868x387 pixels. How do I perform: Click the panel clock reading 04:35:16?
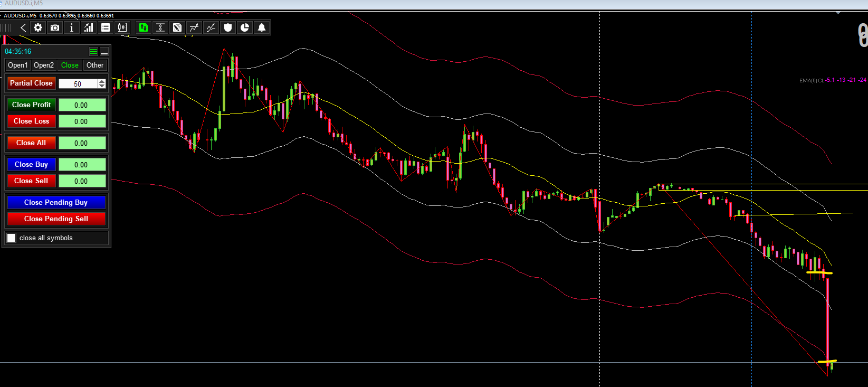[18, 51]
